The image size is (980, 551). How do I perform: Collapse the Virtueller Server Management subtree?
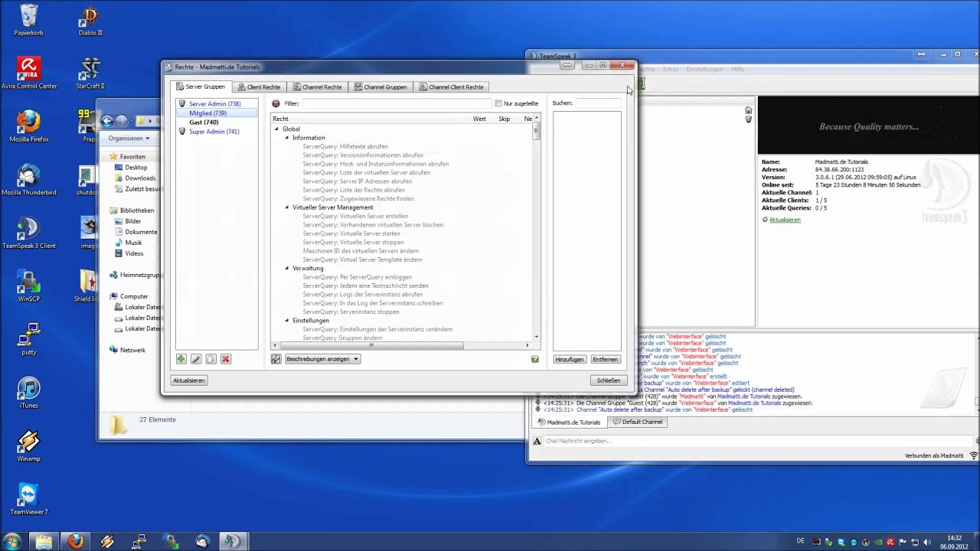tap(287, 207)
